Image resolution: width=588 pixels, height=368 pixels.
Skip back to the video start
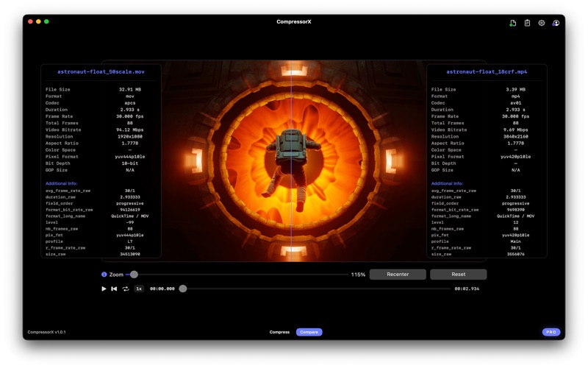[x=114, y=289]
